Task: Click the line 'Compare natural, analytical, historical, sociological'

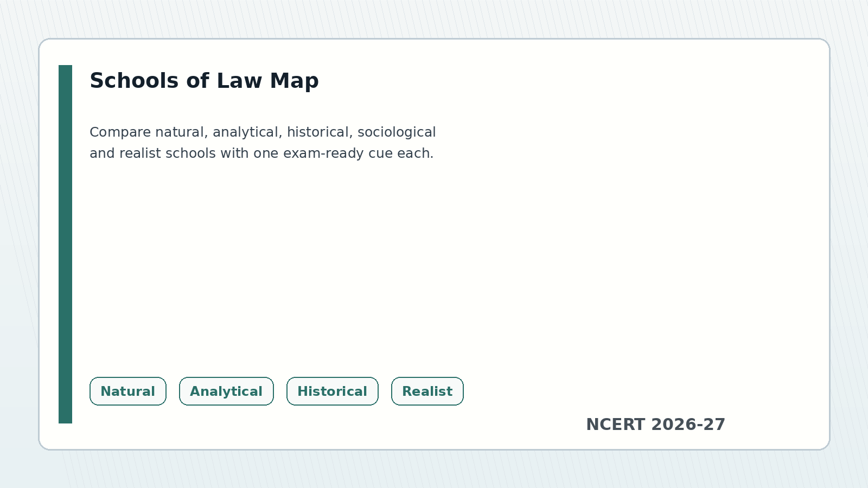Action: pos(263,132)
